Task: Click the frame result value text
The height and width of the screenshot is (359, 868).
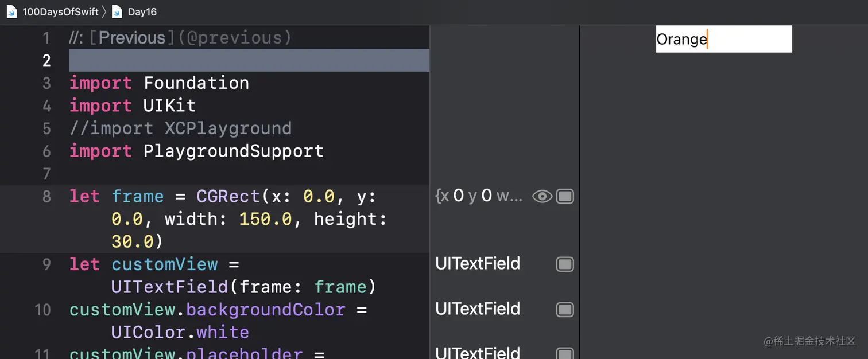Action: click(x=479, y=197)
